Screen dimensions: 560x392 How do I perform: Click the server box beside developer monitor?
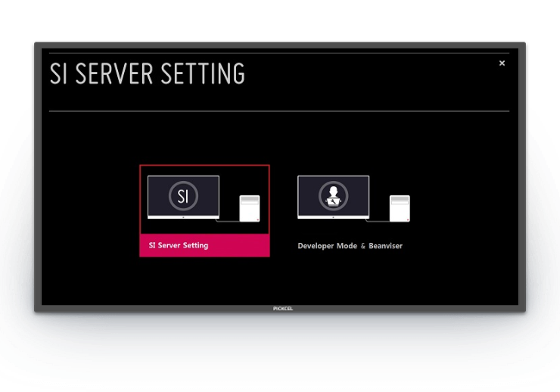pyautogui.click(x=400, y=208)
